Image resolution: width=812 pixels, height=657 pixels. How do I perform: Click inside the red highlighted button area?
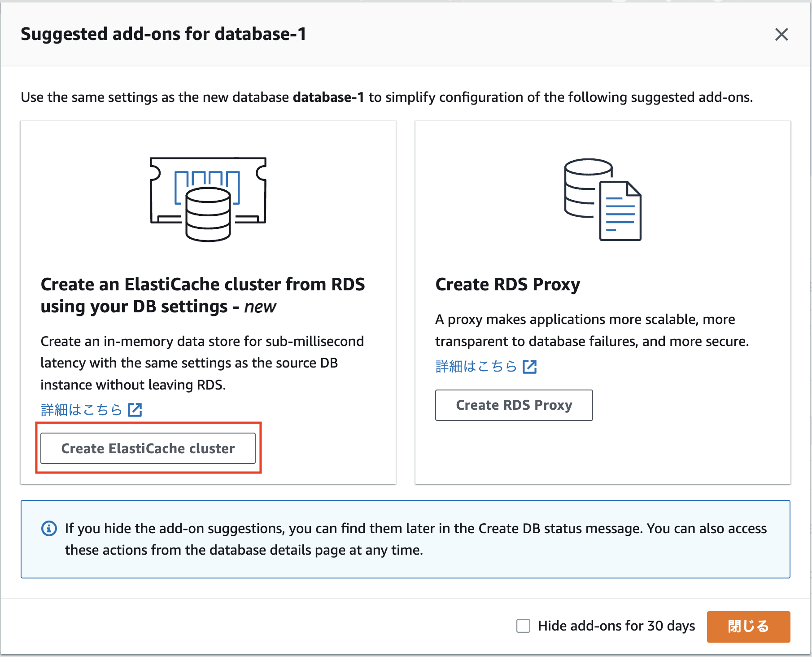(148, 448)
